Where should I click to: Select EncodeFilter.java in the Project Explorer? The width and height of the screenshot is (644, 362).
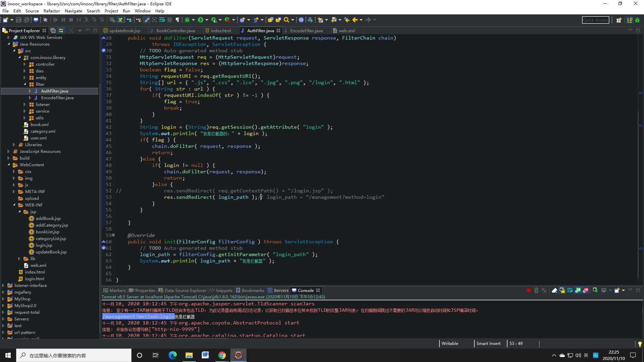tap(57, 98)
